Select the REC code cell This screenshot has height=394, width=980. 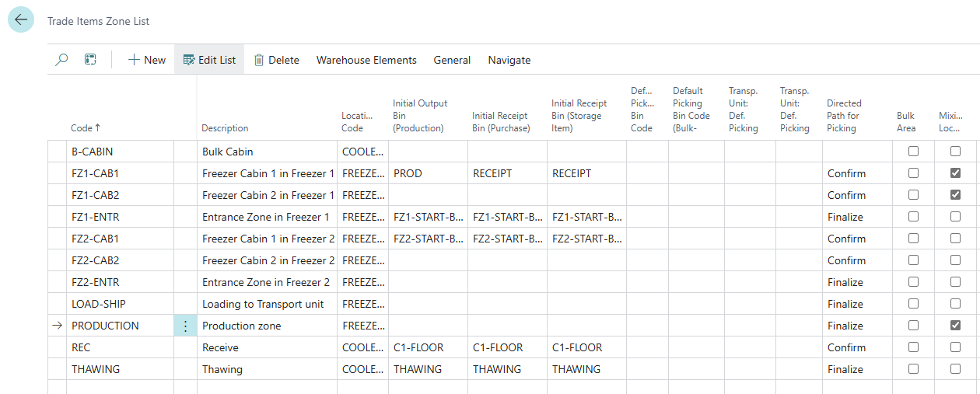(x=121, y=347)
